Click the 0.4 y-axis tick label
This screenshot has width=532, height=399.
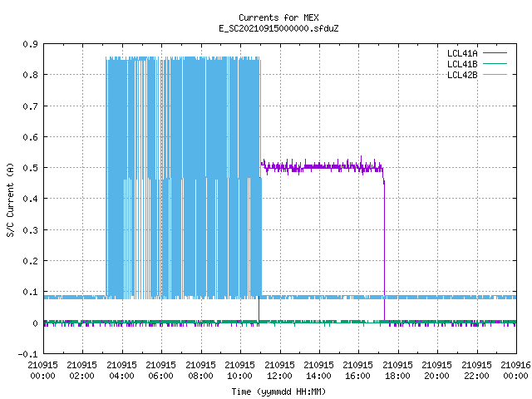pyautogui.click(x=30, y=199)
